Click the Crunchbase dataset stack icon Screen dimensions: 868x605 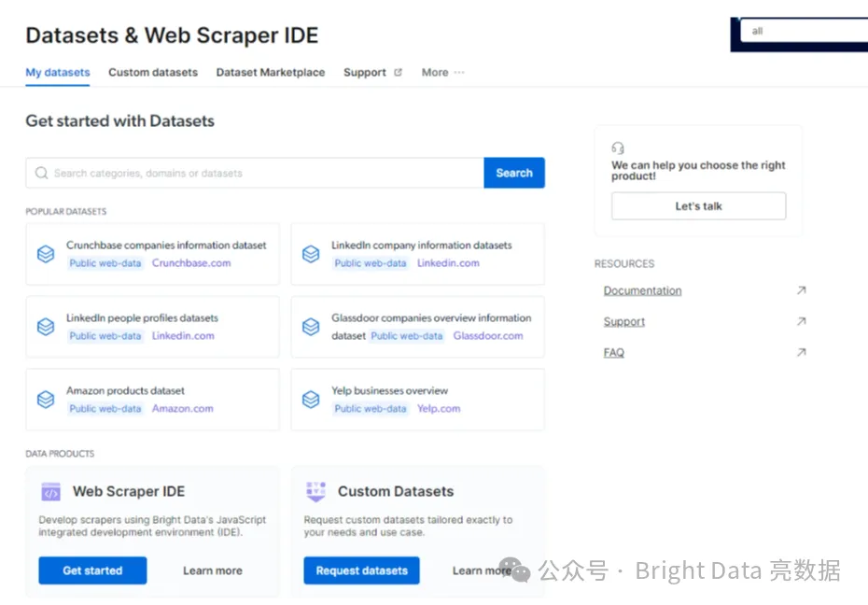point(46,254)
